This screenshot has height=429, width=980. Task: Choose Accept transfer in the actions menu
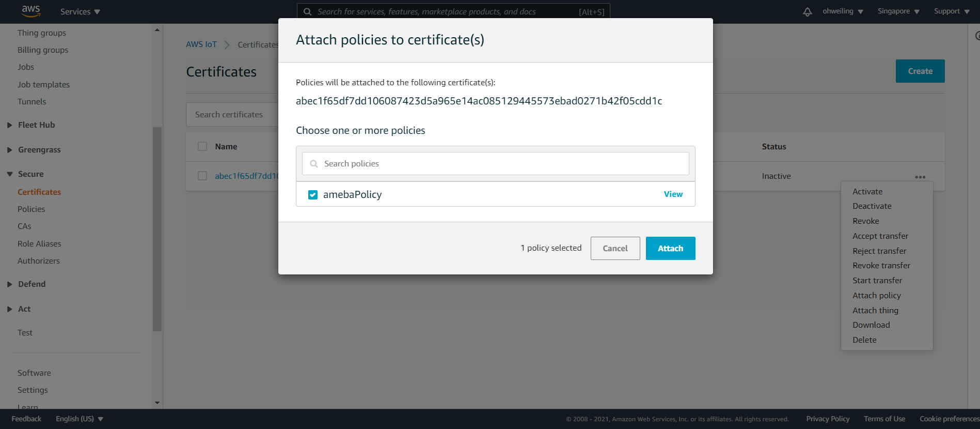(880, 236)
